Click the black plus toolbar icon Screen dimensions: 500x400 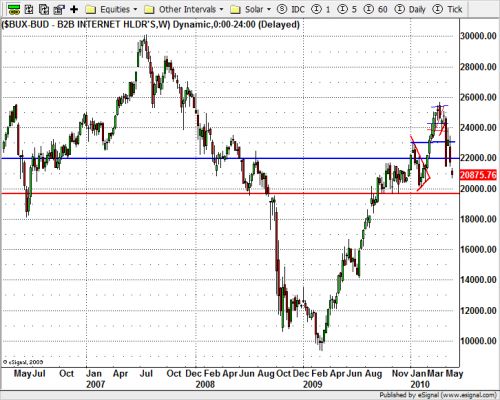74,9
